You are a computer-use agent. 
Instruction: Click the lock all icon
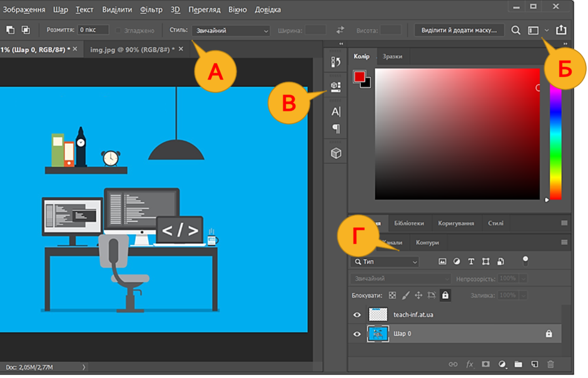pyautogui.click(x=445, y=295)
